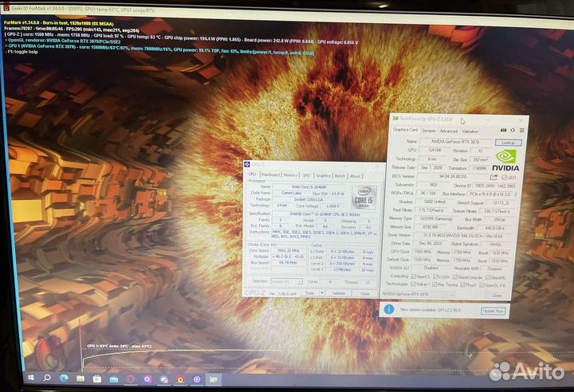Open the Validation tab in GPU-Z
The height and width of the screenshot is (392, 574).
pos(470,131)
